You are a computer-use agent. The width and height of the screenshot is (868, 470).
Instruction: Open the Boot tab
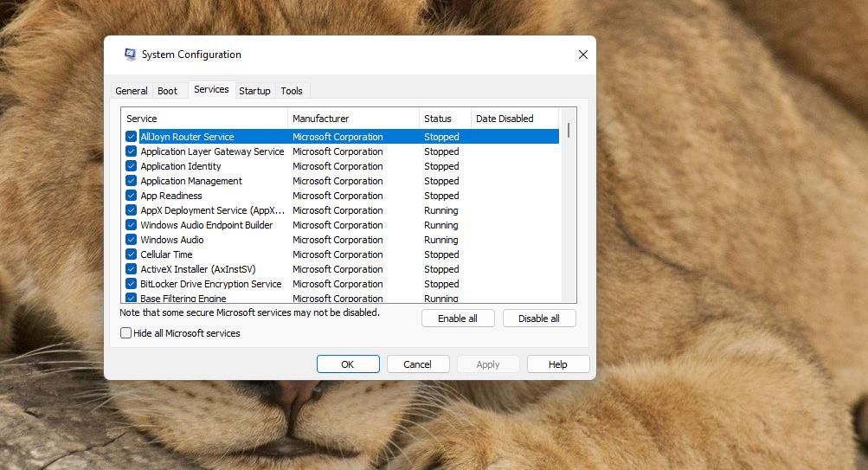click(167, 91)
